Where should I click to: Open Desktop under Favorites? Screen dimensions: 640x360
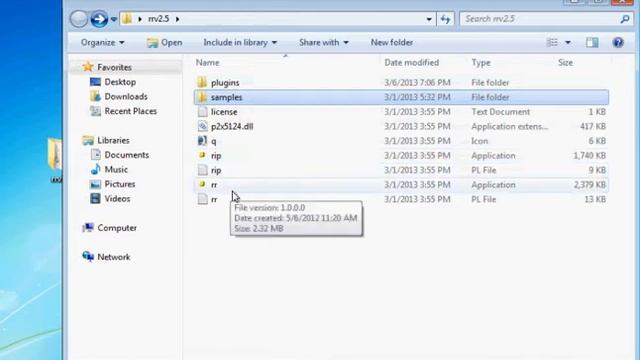(120, 82)
